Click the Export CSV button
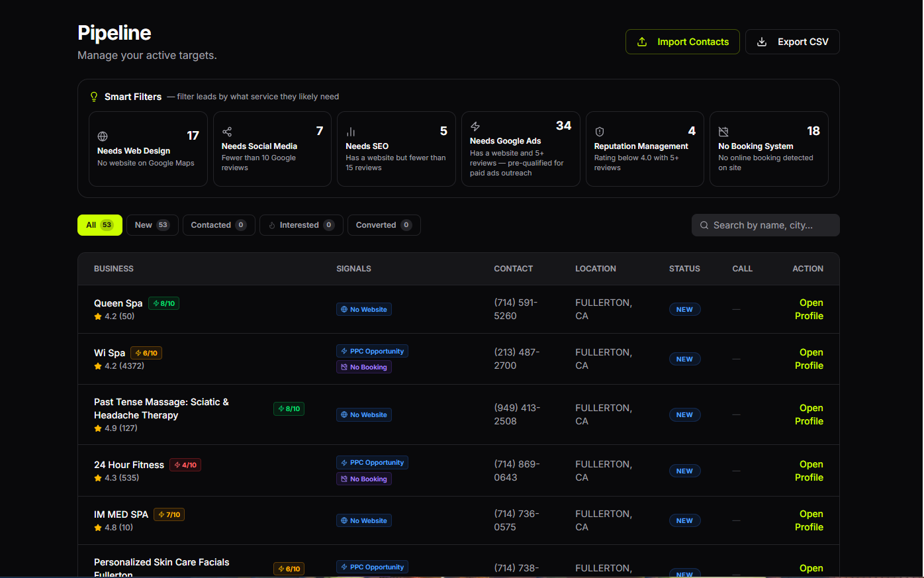Viewport: 924px width, 578px height. point(792,42)
